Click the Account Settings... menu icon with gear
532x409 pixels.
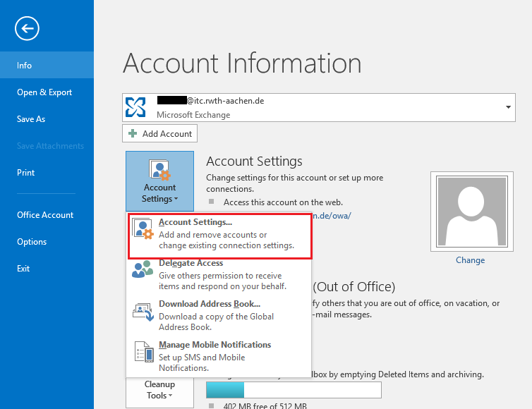pos(143,228)
